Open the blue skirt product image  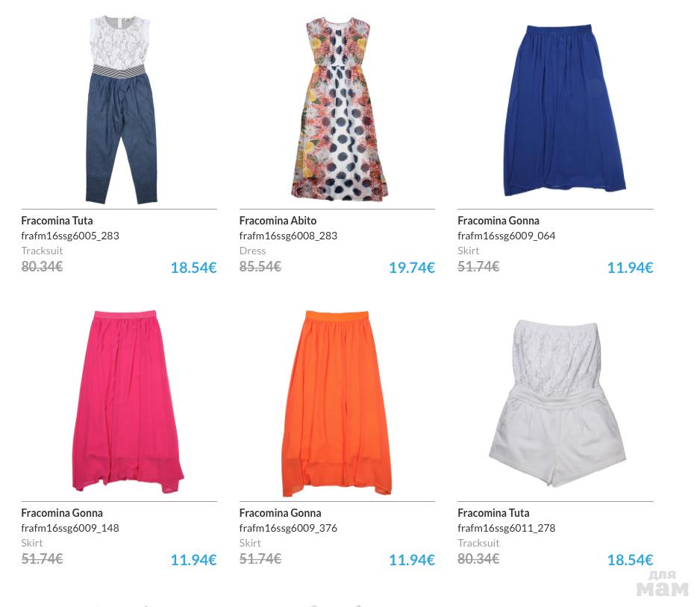pos(564,110)
